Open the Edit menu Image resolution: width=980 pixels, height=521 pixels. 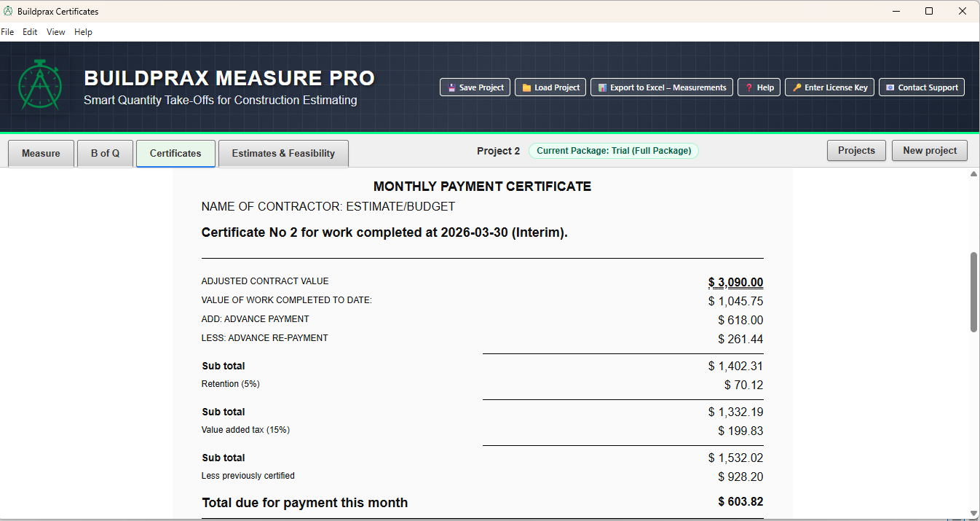[30, 32]
